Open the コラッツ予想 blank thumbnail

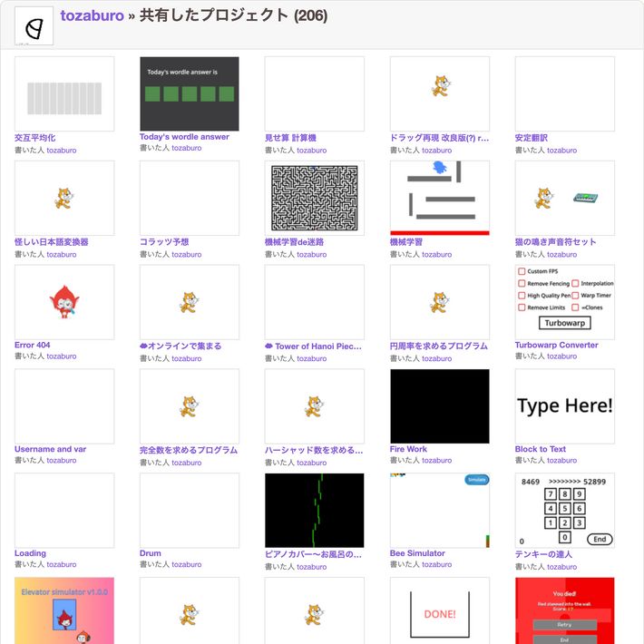[x=190, y=198]
